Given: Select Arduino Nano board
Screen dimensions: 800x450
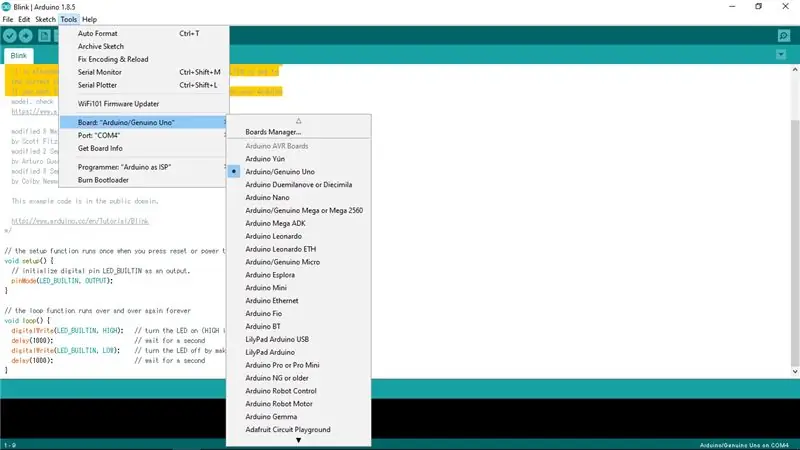Looking at the screenshot, I should pos(298,197).
